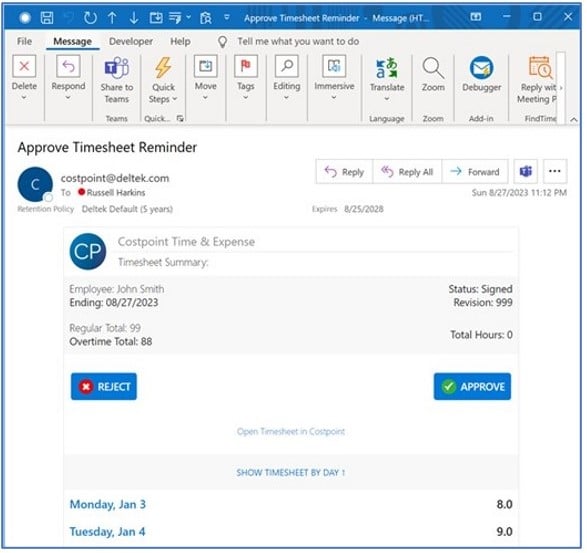Open Timesheet in Costpoint link
The height and width of the screenshot is (553, 587).
(x=291, y=431)
